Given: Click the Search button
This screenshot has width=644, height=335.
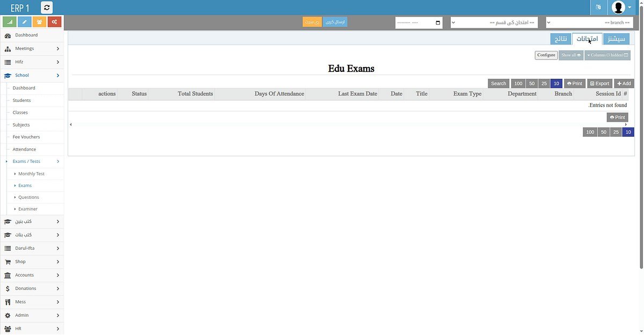Looking at the screenshot, I should (x=499, y=84).
